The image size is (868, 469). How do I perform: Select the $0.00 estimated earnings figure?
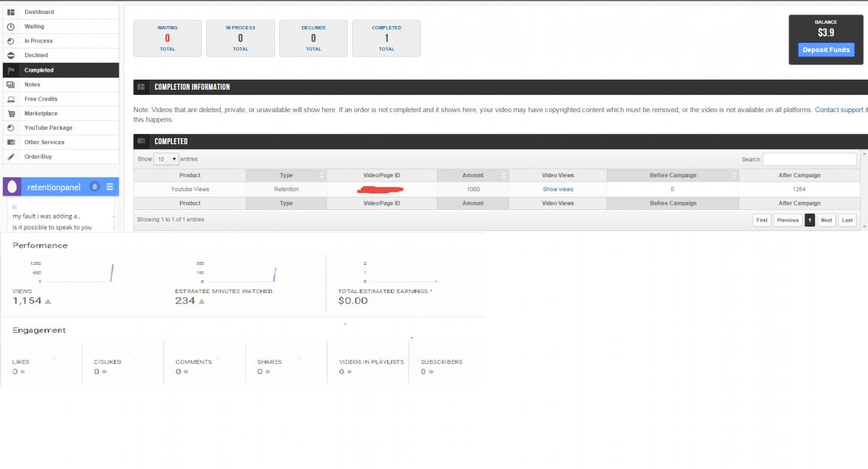[x=353, y=301]
